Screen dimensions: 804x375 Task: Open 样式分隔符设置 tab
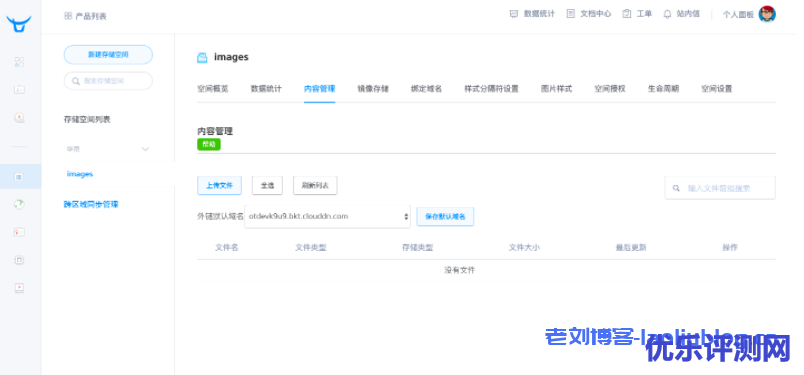pos(491,89)
